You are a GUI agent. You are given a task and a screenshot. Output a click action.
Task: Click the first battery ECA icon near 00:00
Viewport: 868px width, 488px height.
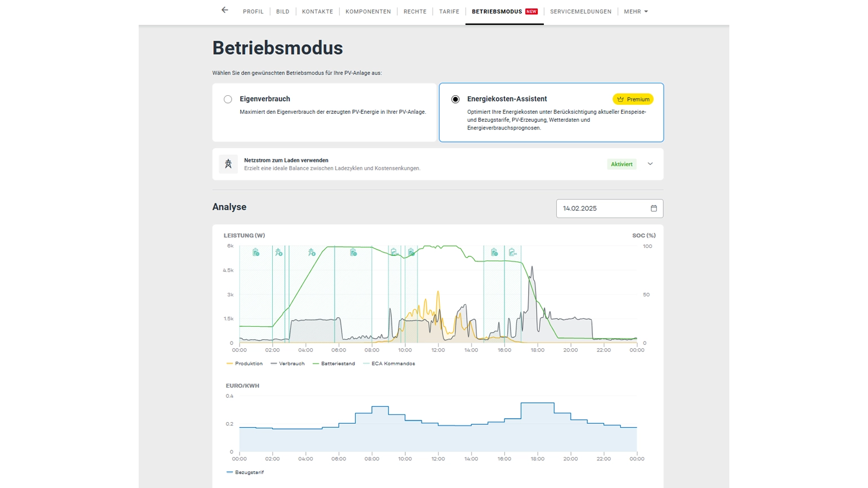click(x=256, y=252)
